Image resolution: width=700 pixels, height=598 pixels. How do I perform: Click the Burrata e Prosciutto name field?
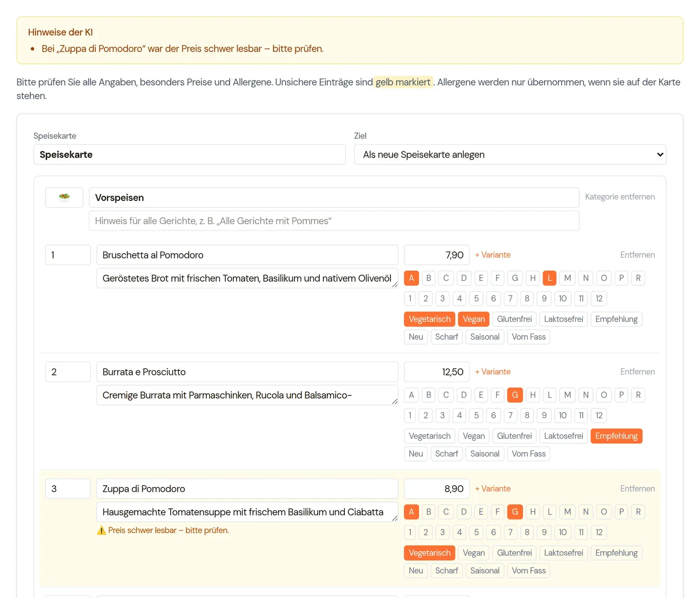(247, 372)
